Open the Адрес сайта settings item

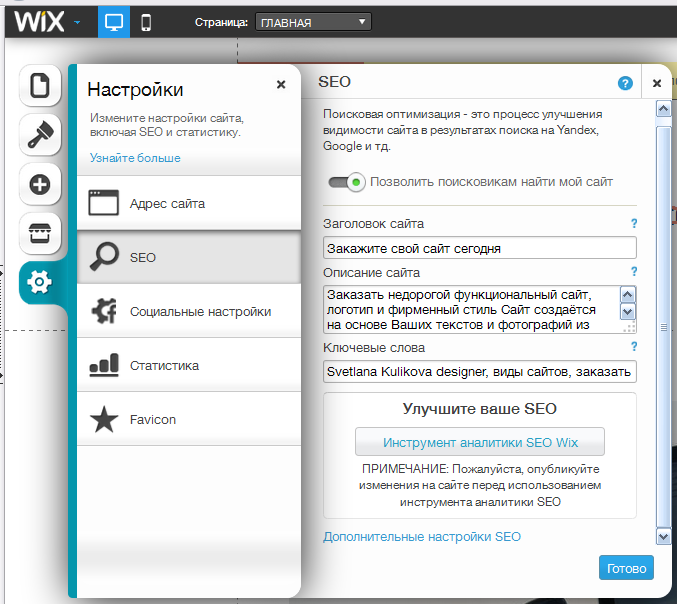pos(189,203)
